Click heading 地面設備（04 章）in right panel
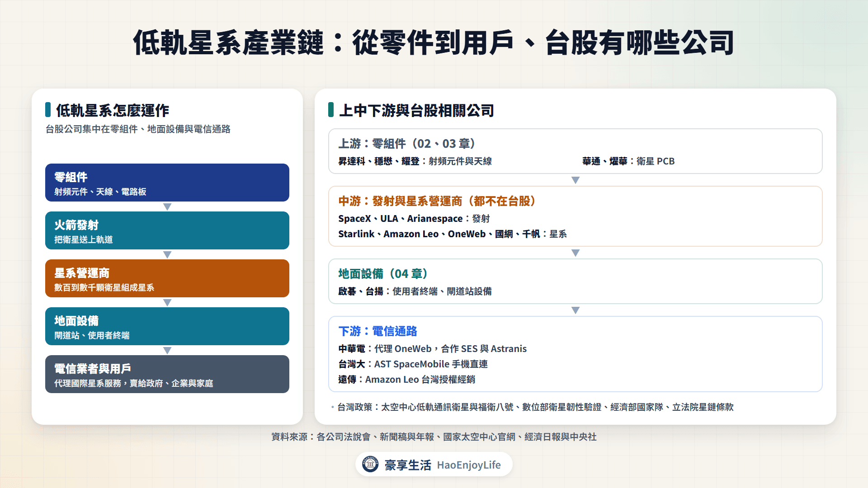The width and height of the screenshot is (868, 488). (x=383, y=274)
